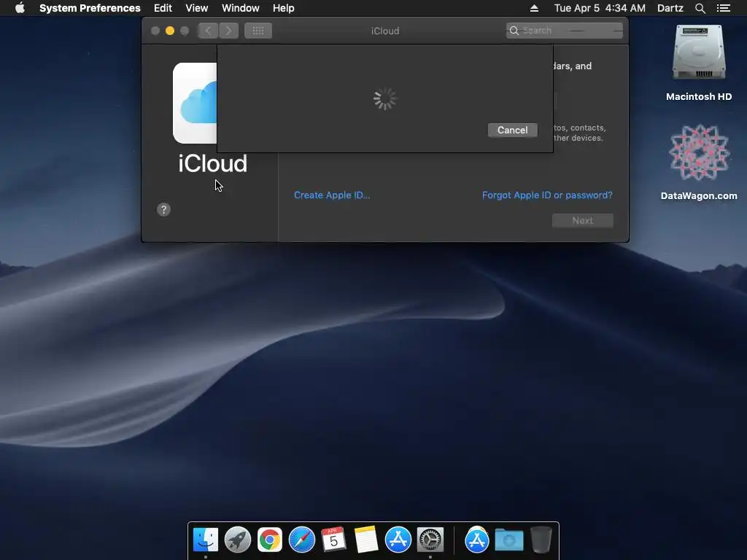Launch Safari from the Dock
This screenshot has width=747, height=560.
tap(302, 540)
